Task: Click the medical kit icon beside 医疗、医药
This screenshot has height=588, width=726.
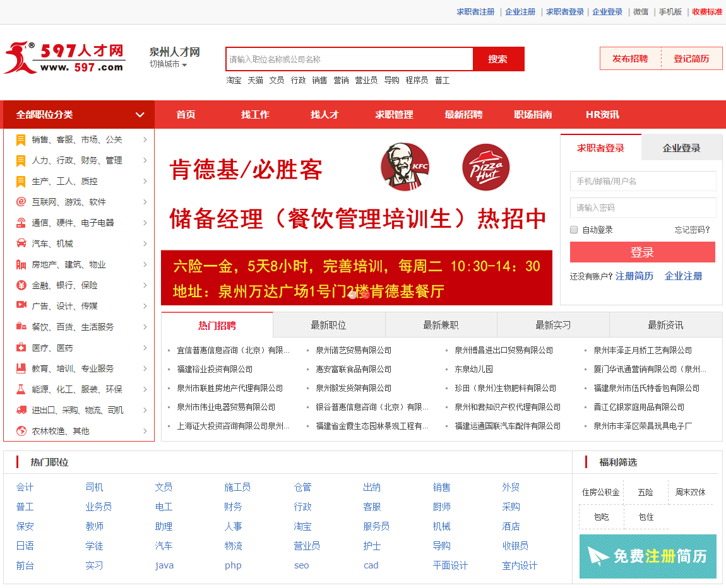Action: (21, 347)
